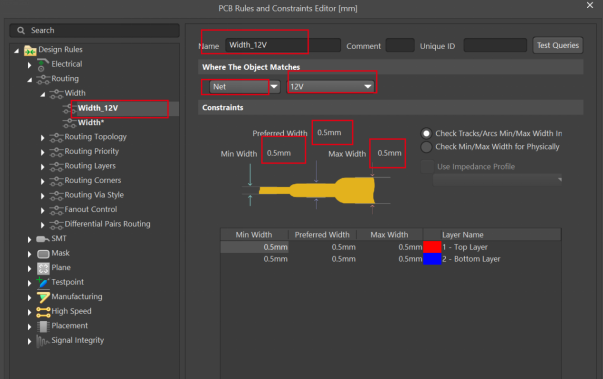Click the Comment input field
Viewport: 603px width, 379px height.
[400, 45]
